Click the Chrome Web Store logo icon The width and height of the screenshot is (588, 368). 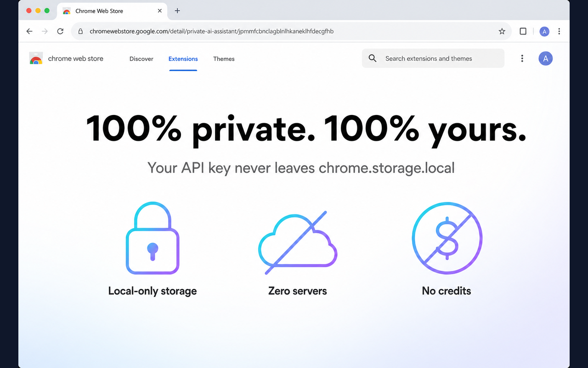click(x=36, y=58)
